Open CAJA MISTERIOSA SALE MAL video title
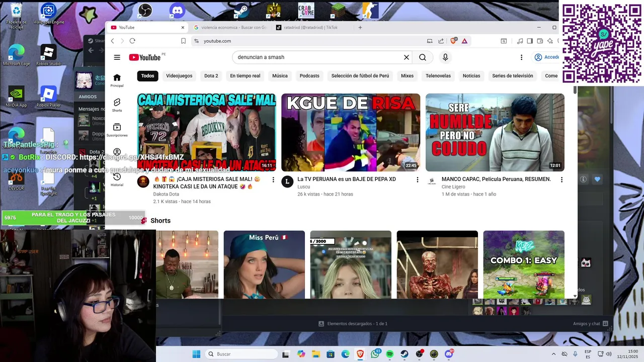 pos(207,183)
